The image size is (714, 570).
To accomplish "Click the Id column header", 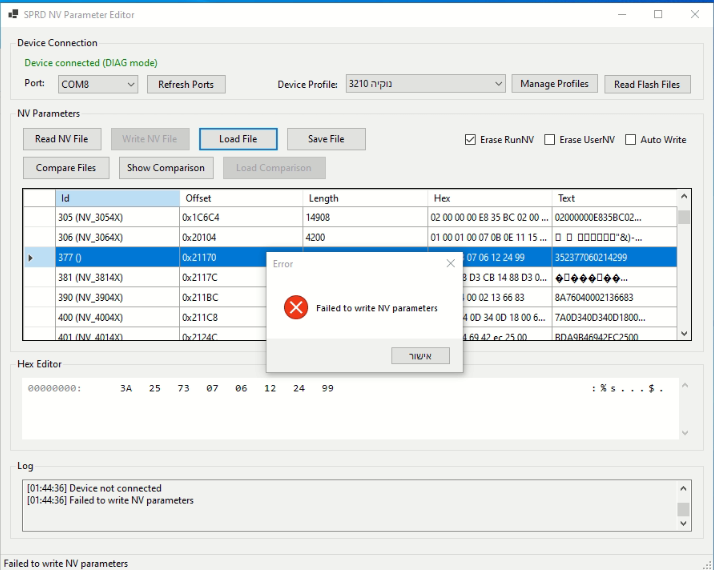I will (117, 198).
